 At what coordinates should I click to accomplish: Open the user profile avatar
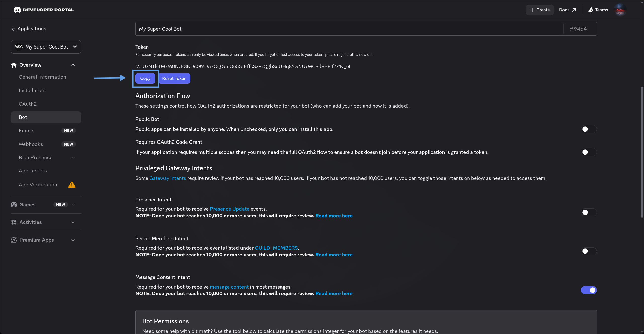pyautogui.click(x=620, y=10)
